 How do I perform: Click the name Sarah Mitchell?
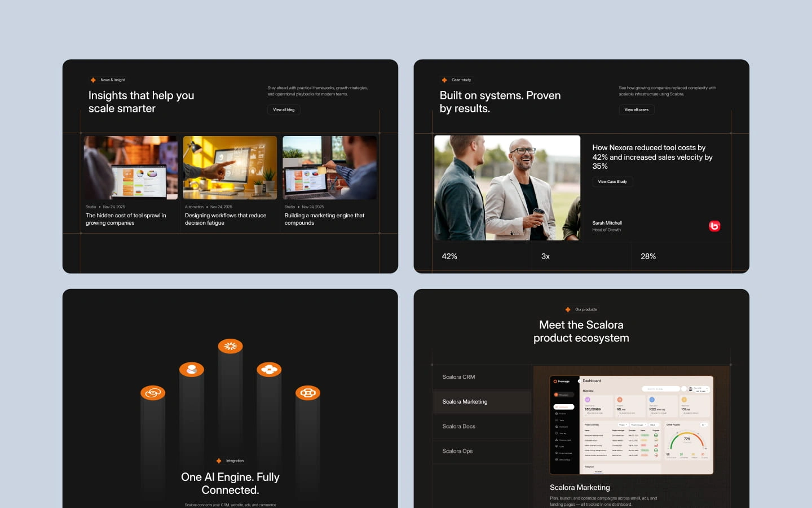607,223
